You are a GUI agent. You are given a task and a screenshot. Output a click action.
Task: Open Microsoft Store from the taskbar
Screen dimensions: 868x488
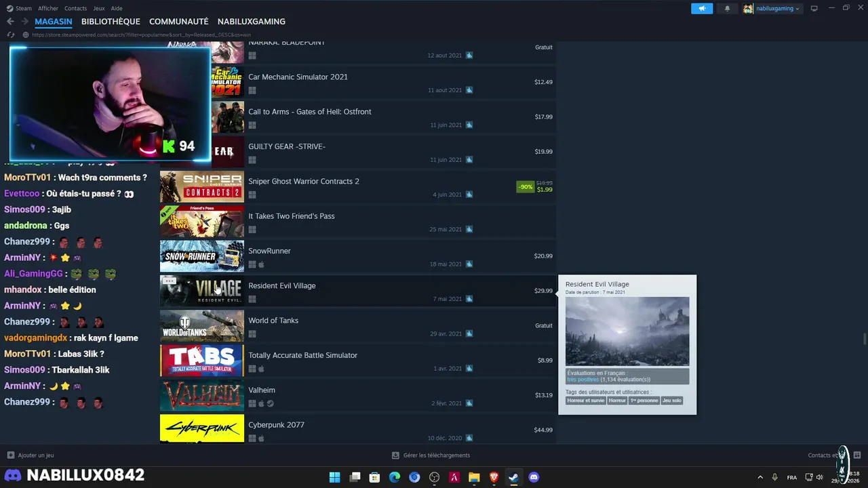click(x=374, y=477)
